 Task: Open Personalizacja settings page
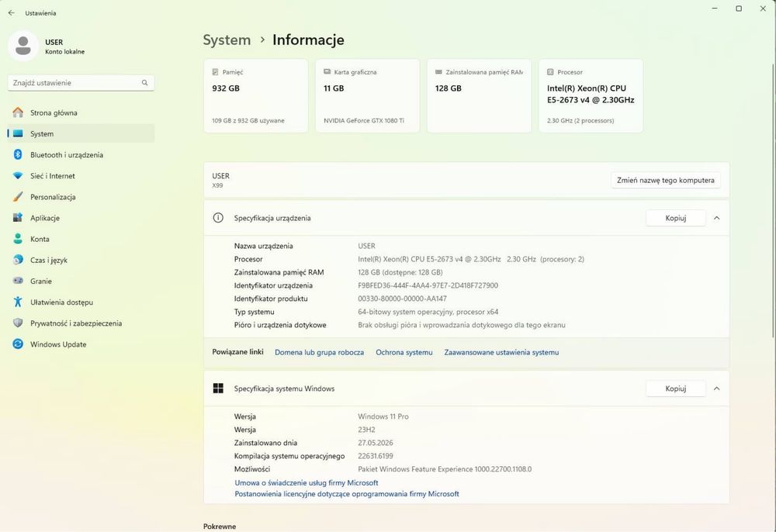81,197
